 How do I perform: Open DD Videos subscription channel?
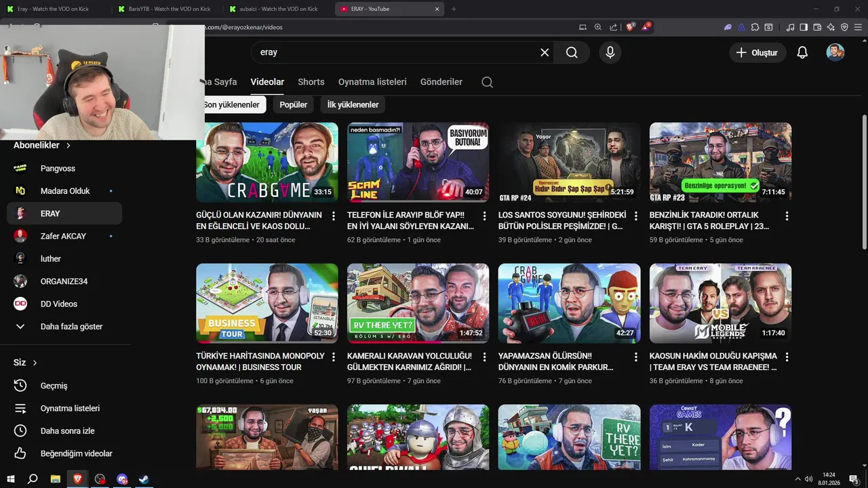[64, 304]
